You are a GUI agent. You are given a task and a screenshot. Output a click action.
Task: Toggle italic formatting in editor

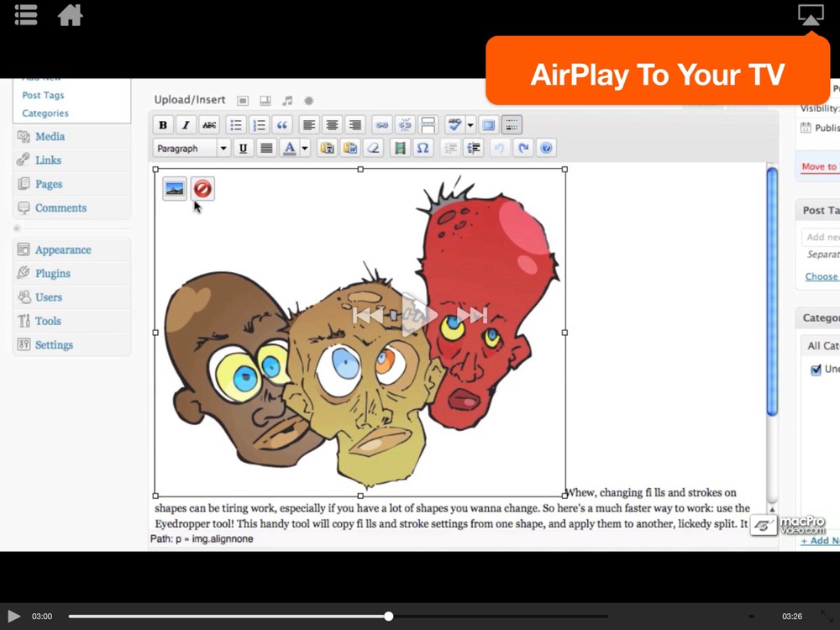(186, 125)
